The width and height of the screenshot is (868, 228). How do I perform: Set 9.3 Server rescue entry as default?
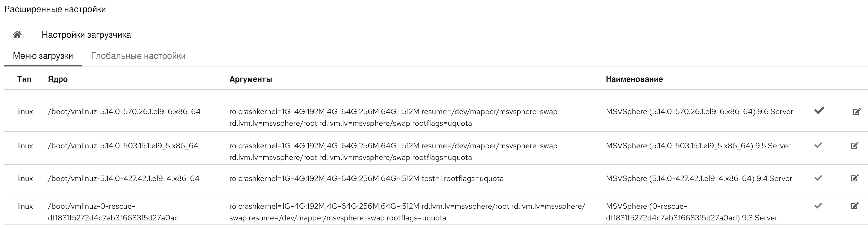click(x=818, y=205)
